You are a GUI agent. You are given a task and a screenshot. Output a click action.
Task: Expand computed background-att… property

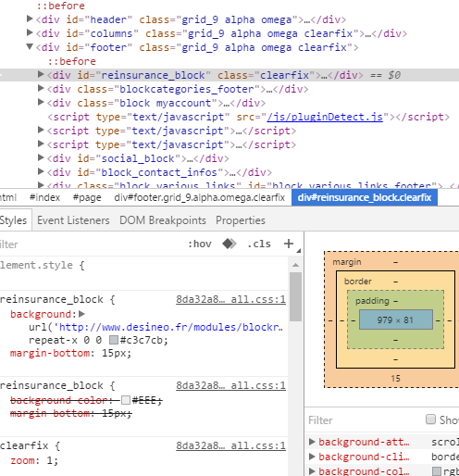point(312,442)
